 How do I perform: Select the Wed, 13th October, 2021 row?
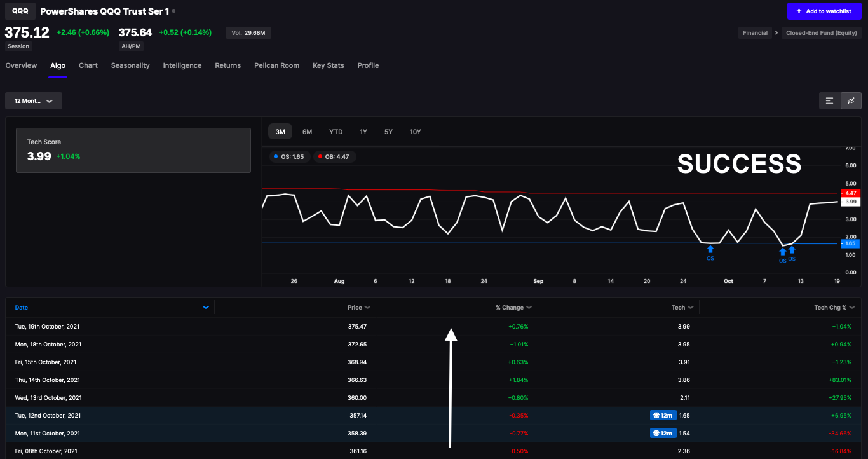(433, 397)
